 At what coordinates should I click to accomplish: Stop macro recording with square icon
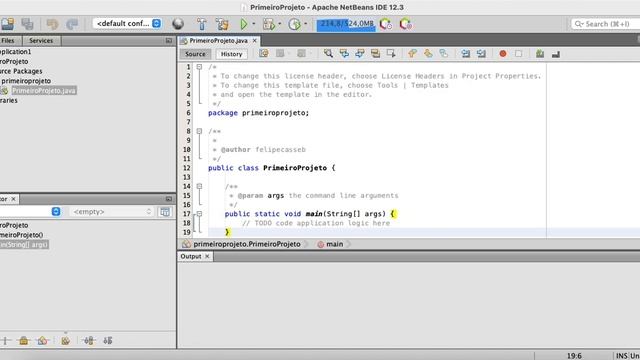click(x=518, y=53)
